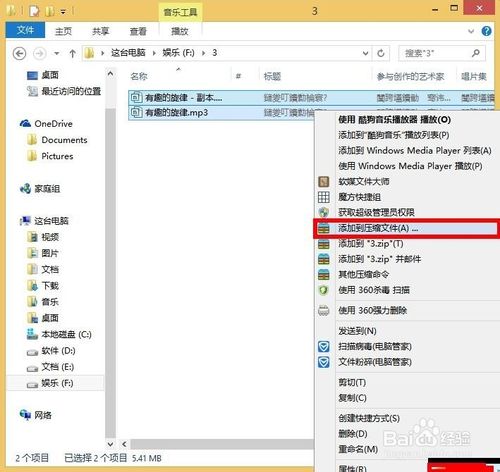Switch to the 查看 ribbon tab
The image size is (500, 472).
[138, 31]
